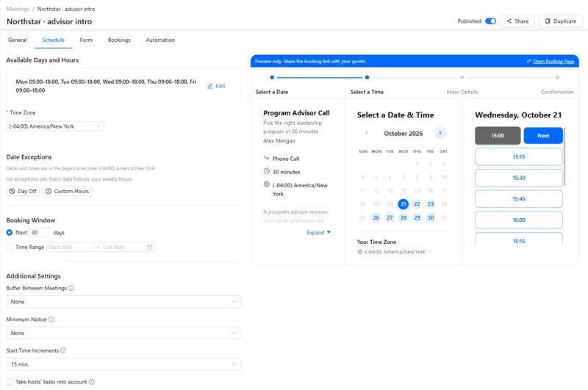Add a Day Off exception
Image resolution: width=588 pixels, height=390 pixels.
(23, 191)
